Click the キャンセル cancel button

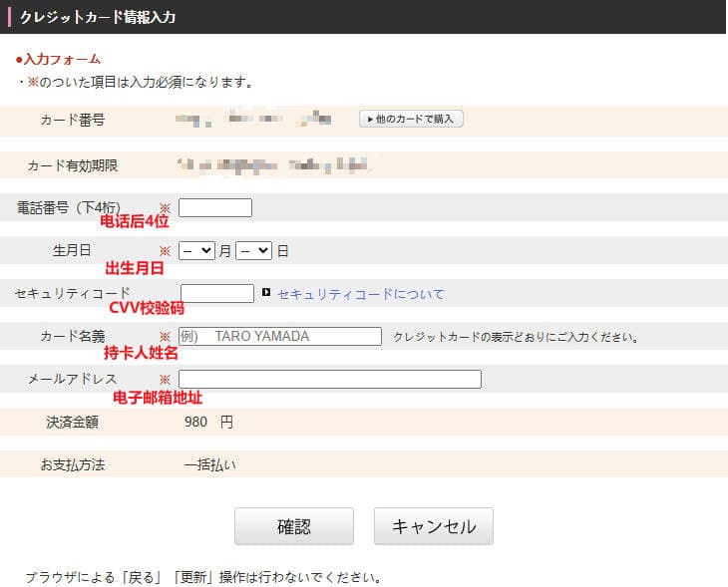click(x=434, y=526)
